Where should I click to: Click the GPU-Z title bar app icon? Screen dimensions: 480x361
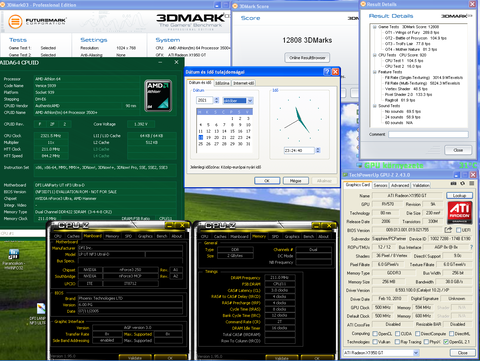point(345,175)
